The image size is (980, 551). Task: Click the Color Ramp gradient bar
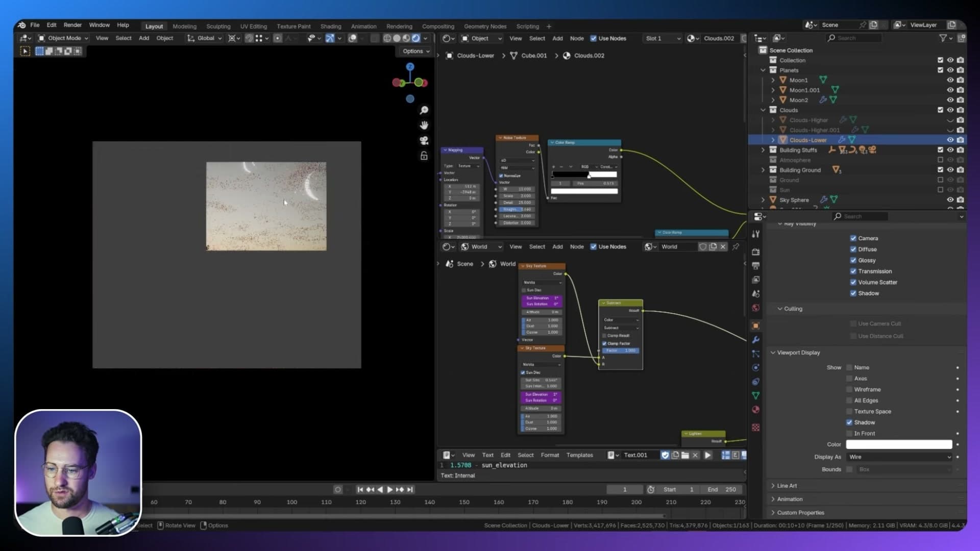[x=584, y=174]
